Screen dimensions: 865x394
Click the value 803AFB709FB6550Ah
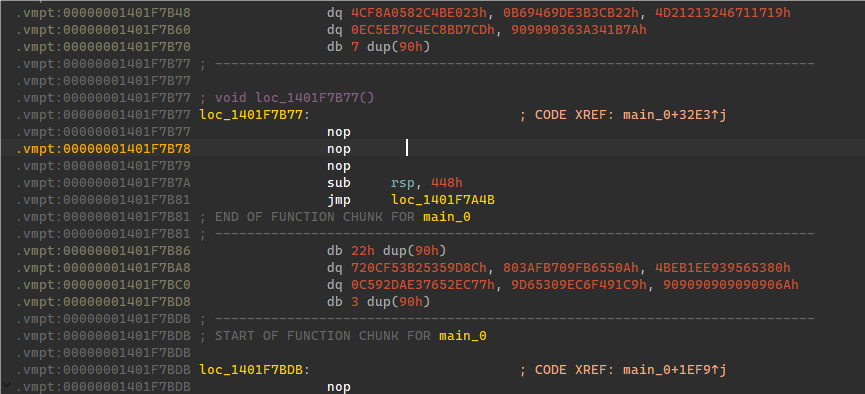pos(572,268)
